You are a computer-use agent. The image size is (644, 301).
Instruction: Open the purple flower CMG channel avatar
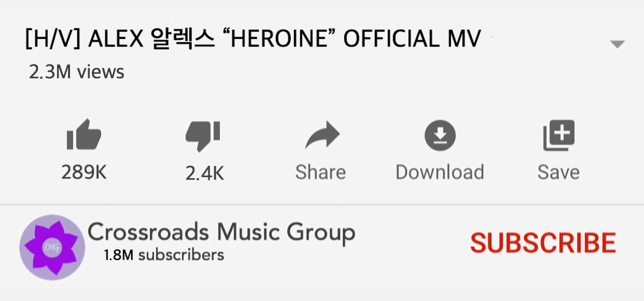coord(52,248)
